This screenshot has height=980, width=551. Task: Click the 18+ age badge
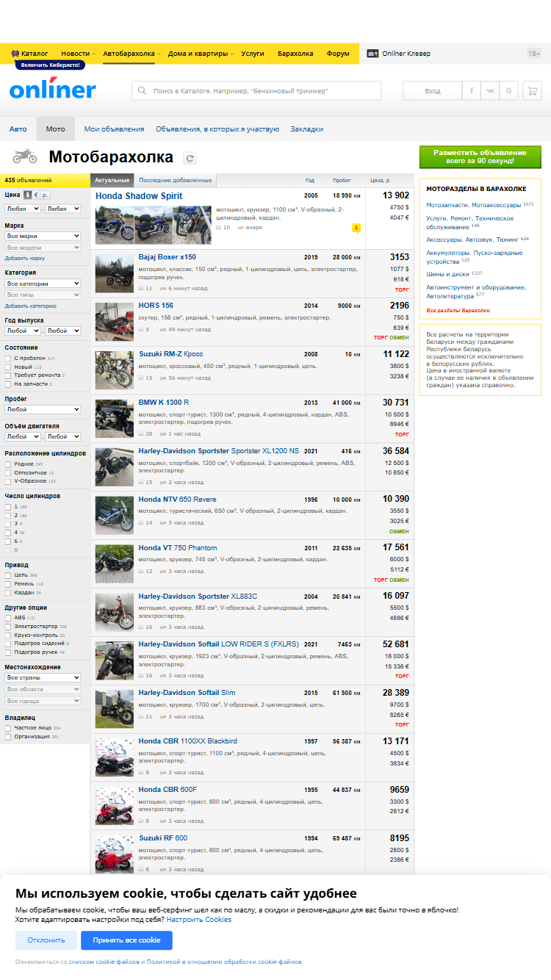tap(534, 54)
